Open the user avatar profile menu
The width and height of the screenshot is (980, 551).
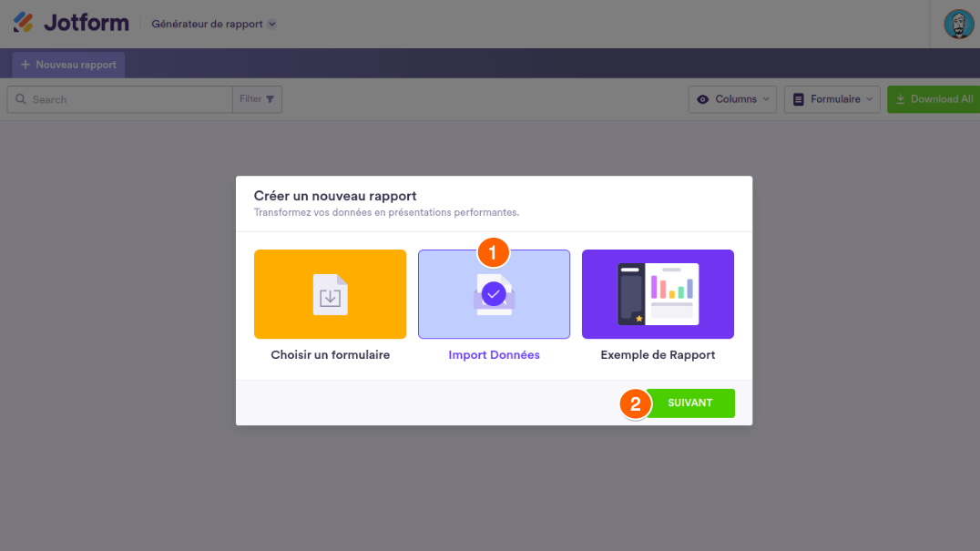point(958,24)
